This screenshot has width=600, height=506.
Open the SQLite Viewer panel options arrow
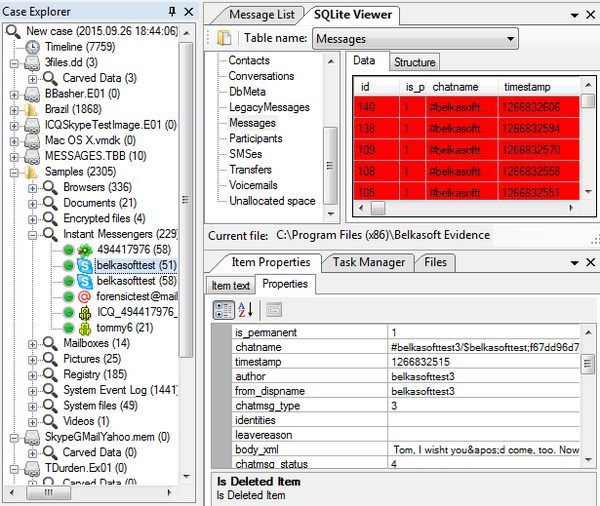[x=574, y=15]
